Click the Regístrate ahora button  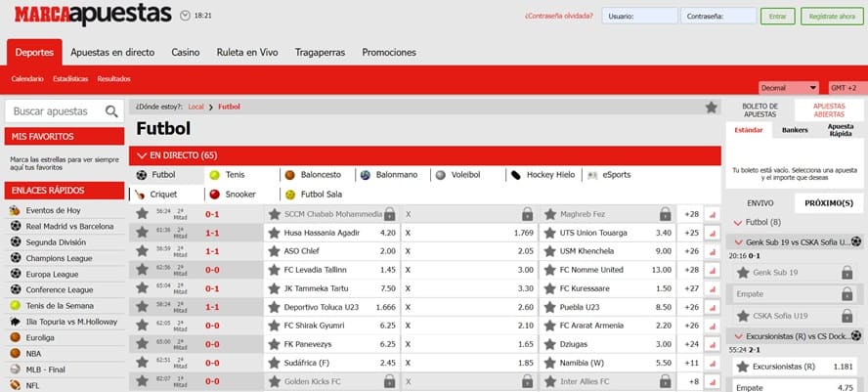pyautogui.click(x=831, y=16)
